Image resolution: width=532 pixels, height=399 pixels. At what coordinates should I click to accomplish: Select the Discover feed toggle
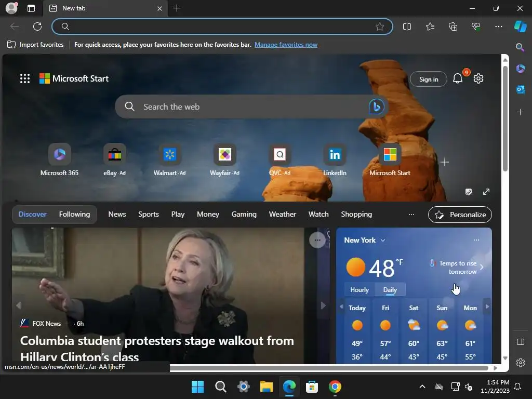point(33,215)
